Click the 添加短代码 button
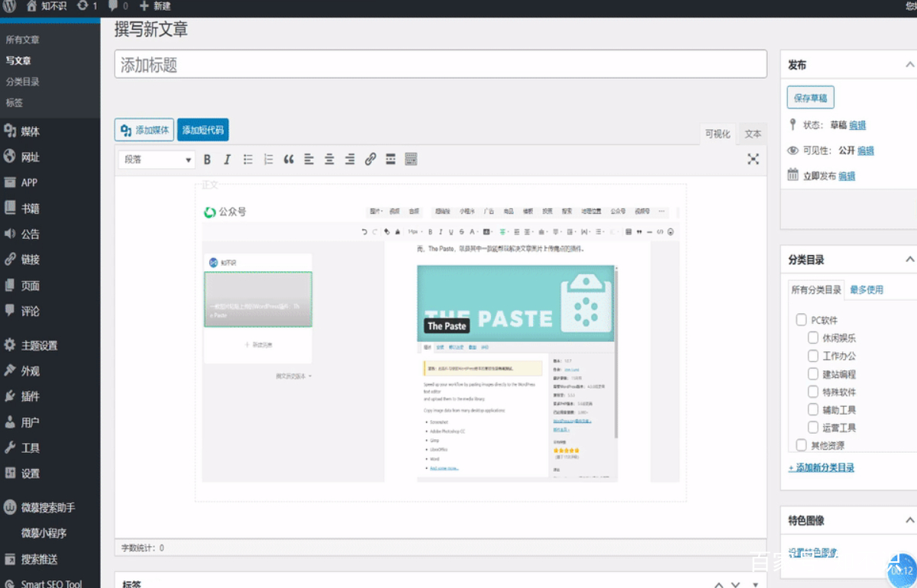 tap(203, 130)
